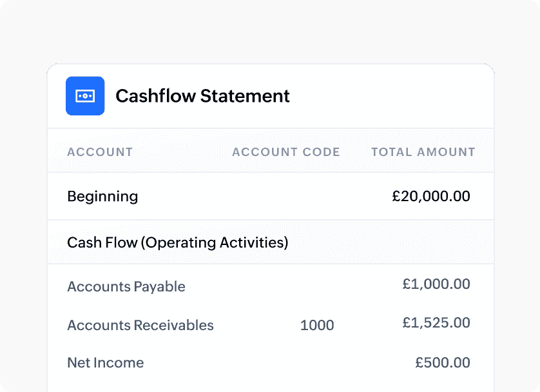
Task: Click the £20,000.00 beginning amount
Action: pos(431,196)
